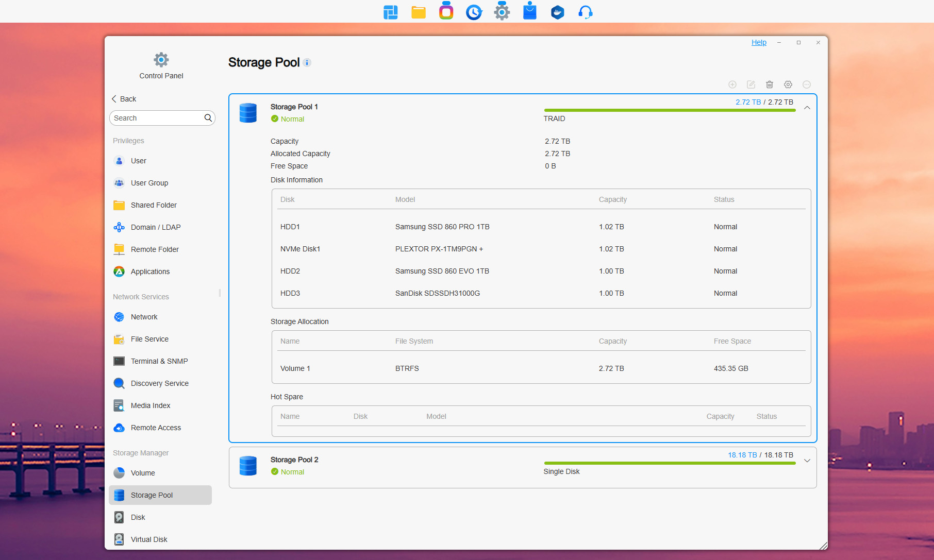Open Terminal & SNMP settings
The width and height of the screenshot is (934, 560).
point(159,361)
